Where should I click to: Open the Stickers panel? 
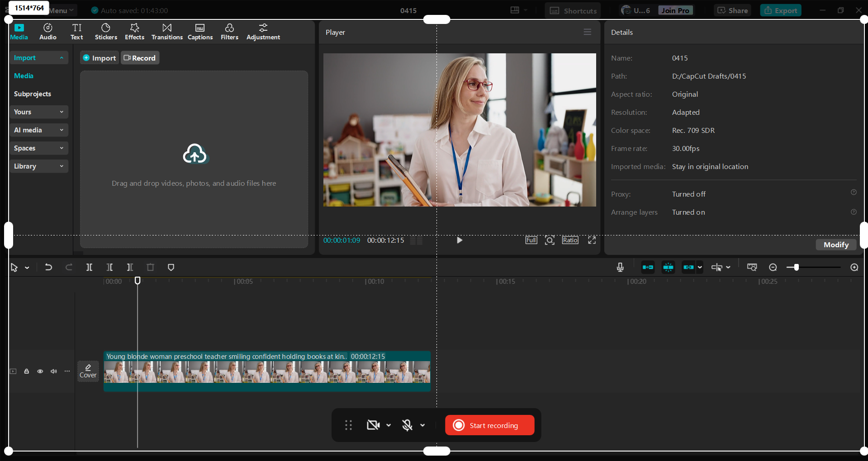pos(106,31)
